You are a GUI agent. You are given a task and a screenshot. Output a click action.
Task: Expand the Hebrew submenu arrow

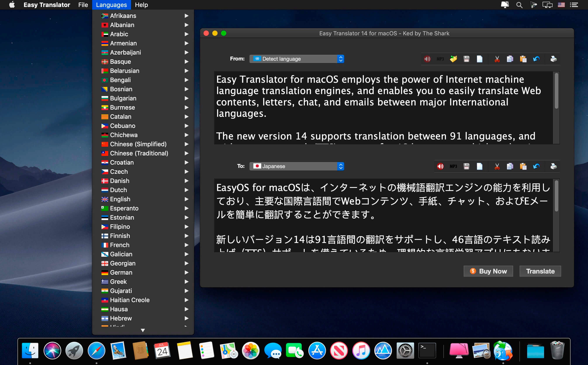[186, 319]
